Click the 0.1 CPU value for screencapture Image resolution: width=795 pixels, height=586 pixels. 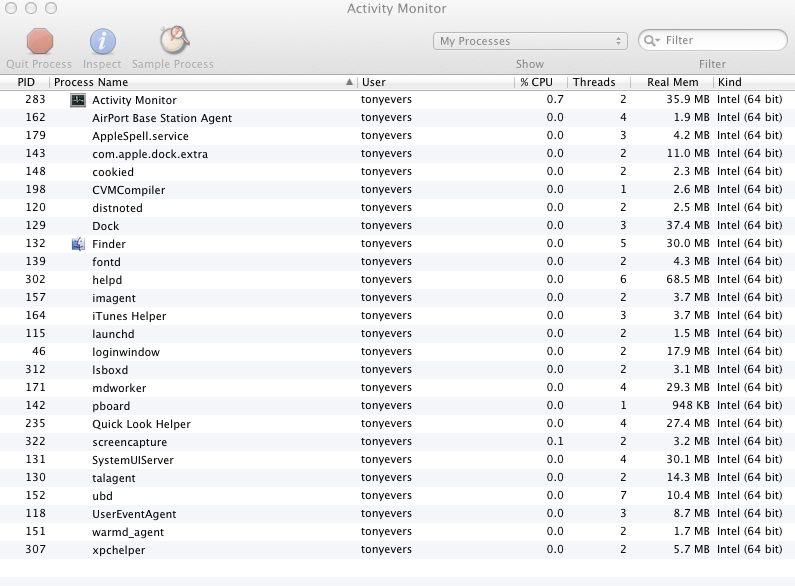click(555, 442)
